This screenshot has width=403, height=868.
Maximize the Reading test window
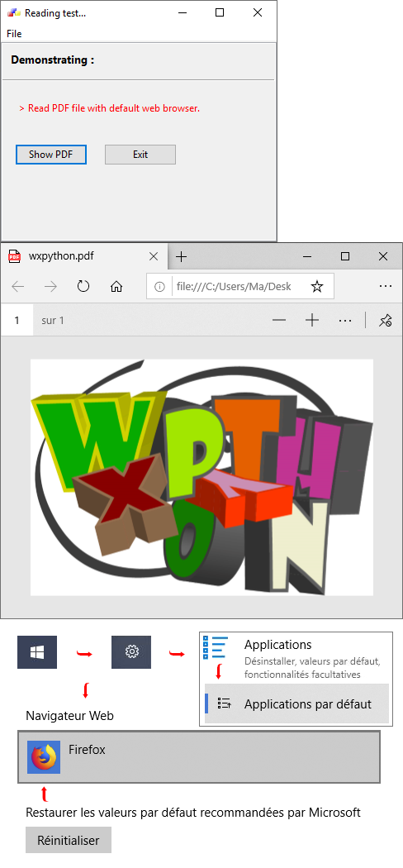click(220, 12)
